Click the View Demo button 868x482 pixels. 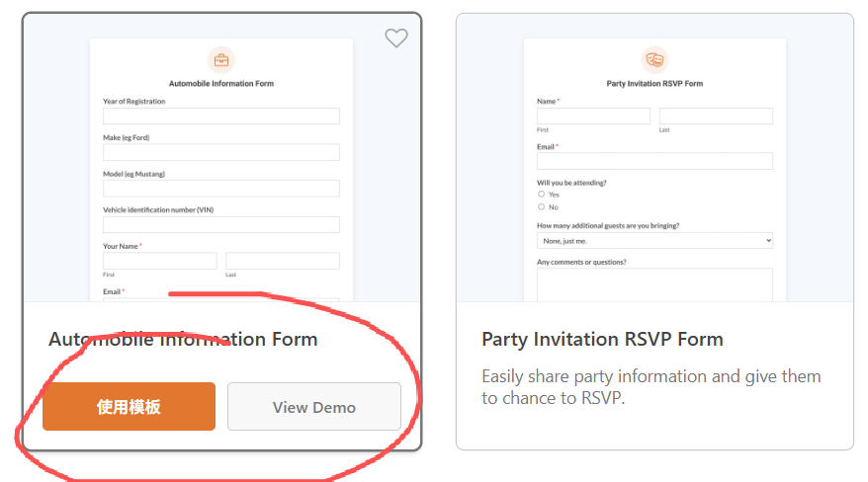click(314, 406)
